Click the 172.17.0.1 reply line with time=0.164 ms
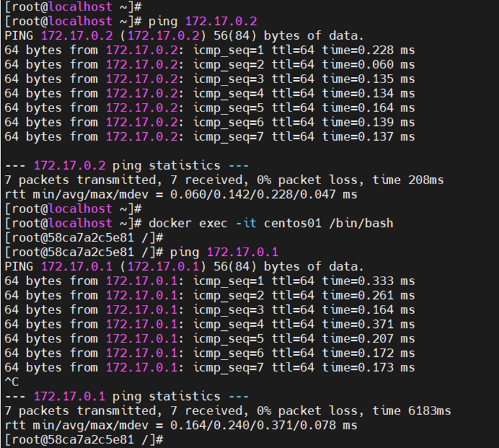499x448 pixels. (210, 310)
